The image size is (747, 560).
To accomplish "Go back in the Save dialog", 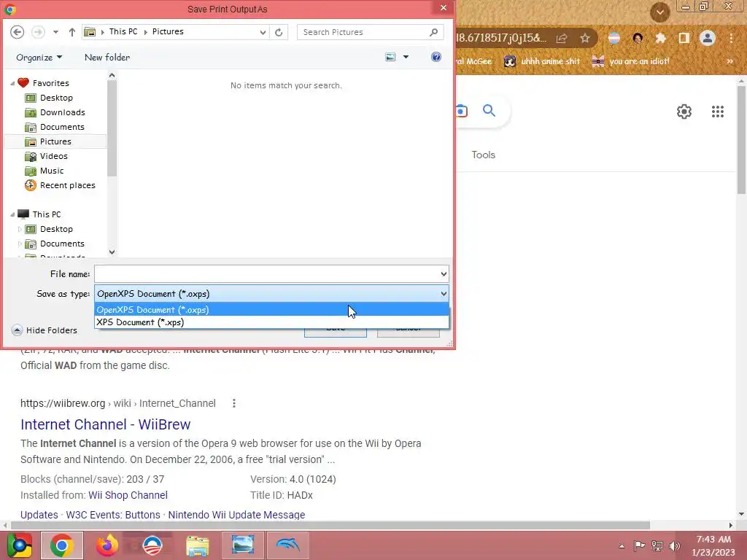I will point(18,32).
